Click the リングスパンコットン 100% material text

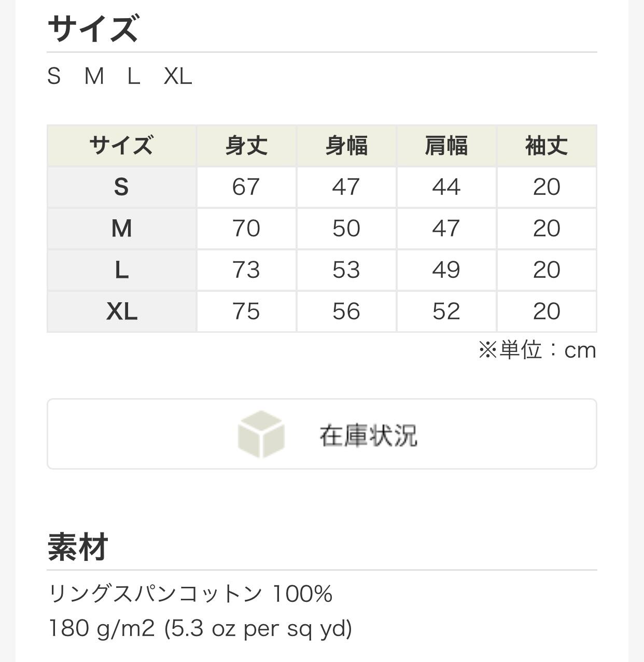point(190,594)
